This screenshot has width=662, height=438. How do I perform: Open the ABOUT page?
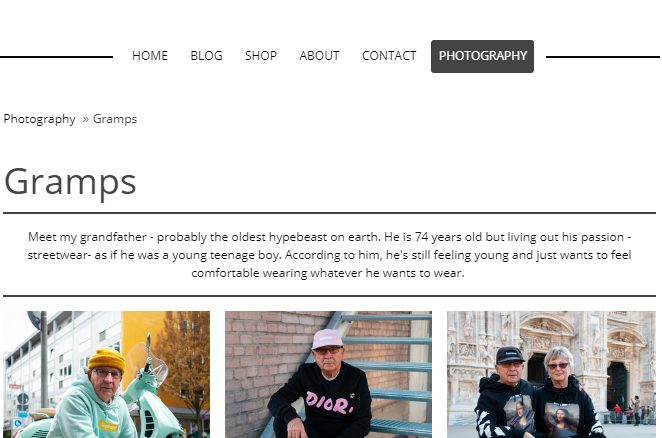(x=319, y=56)
